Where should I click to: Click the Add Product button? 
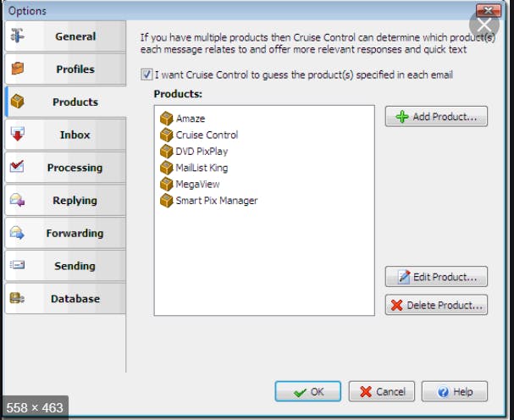tap(436, 116)
